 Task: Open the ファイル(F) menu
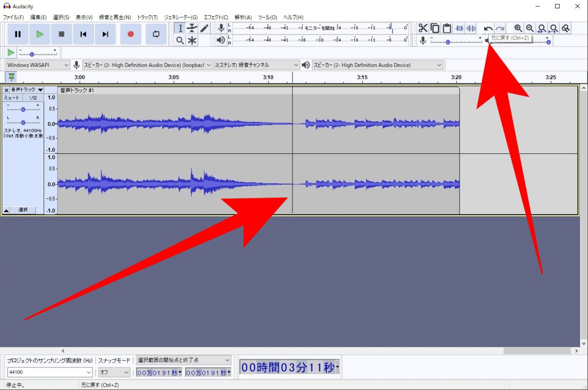coord(13,17)
